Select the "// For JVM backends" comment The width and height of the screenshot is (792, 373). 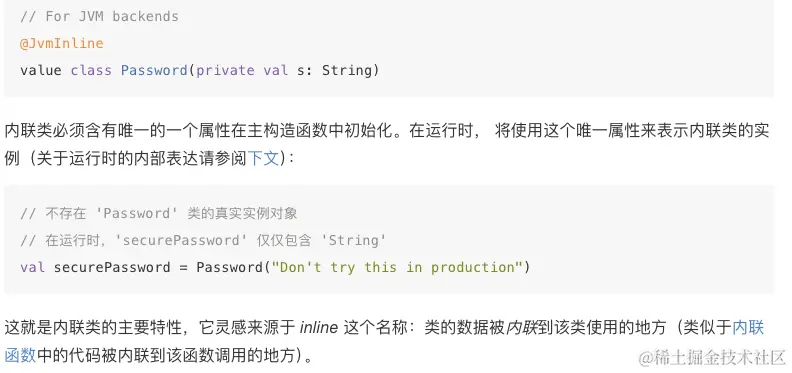pos(100,17)
